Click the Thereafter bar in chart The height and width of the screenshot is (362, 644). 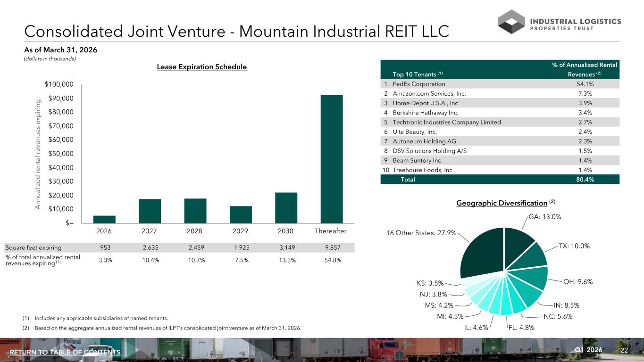332,159
